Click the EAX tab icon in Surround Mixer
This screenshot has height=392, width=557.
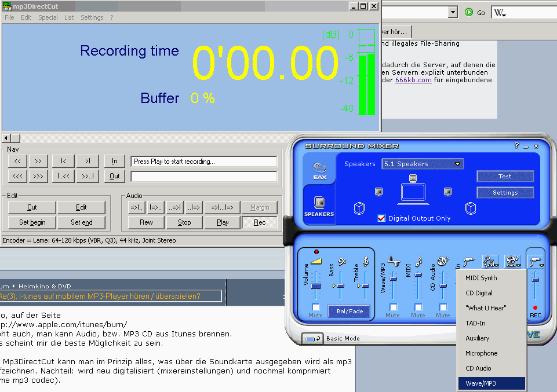pos(320,170)
